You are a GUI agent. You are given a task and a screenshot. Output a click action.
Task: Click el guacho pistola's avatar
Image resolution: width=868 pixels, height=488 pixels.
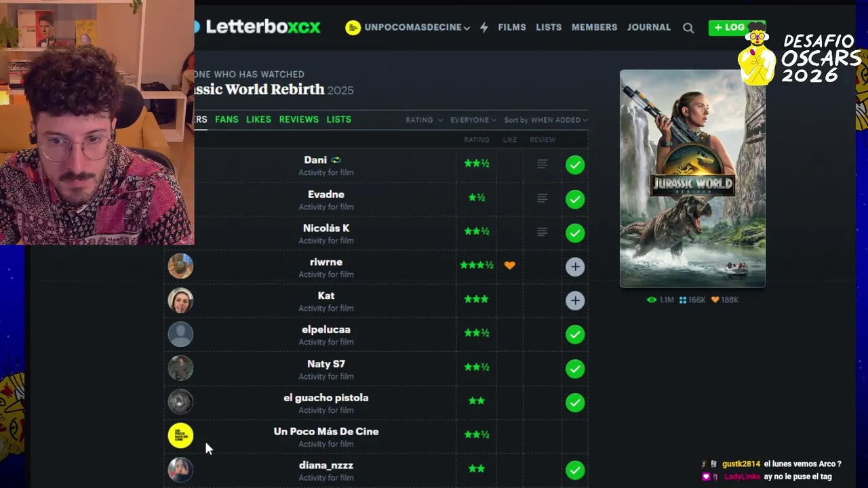(x=180, y=402)
